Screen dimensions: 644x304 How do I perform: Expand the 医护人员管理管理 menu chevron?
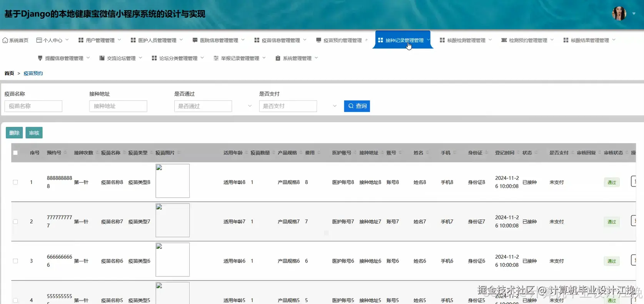(x=181, y=40)
